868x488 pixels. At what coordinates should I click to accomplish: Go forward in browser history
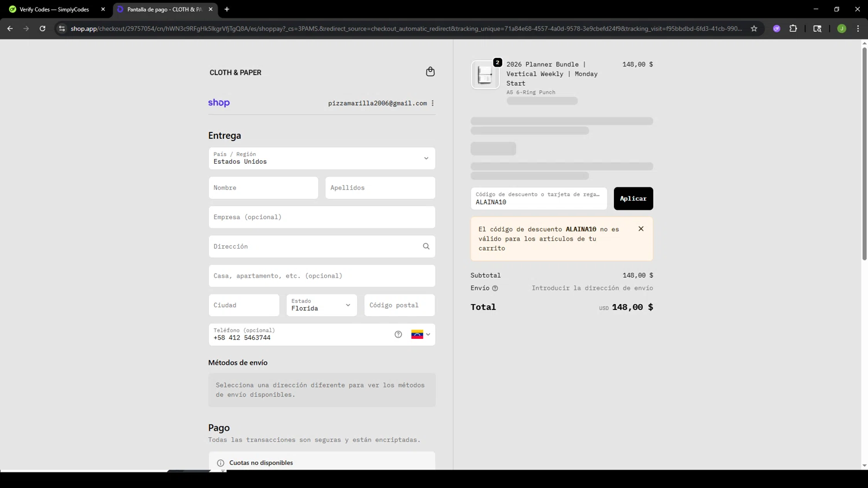click(x=26, y=28)
